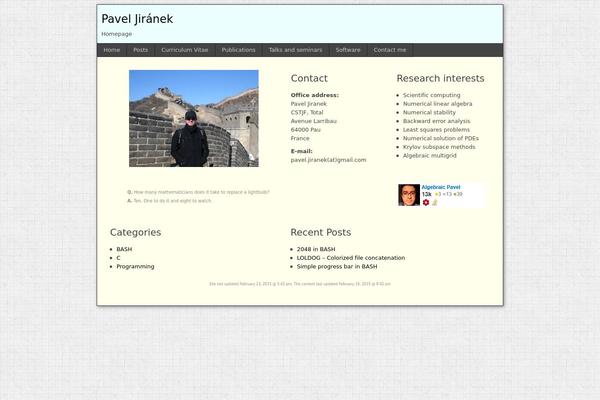
Task: Open the BASH category
Action: click(124, 249)
